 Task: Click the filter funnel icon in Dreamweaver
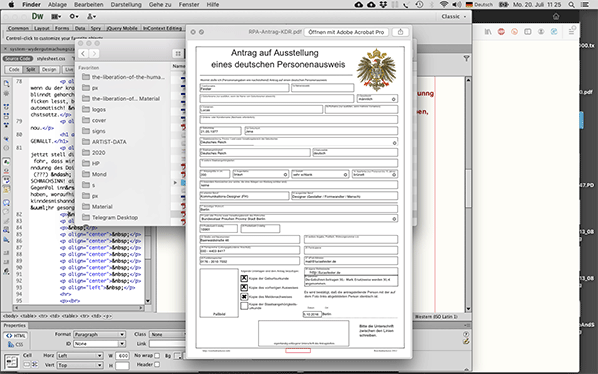pos(466,58)
